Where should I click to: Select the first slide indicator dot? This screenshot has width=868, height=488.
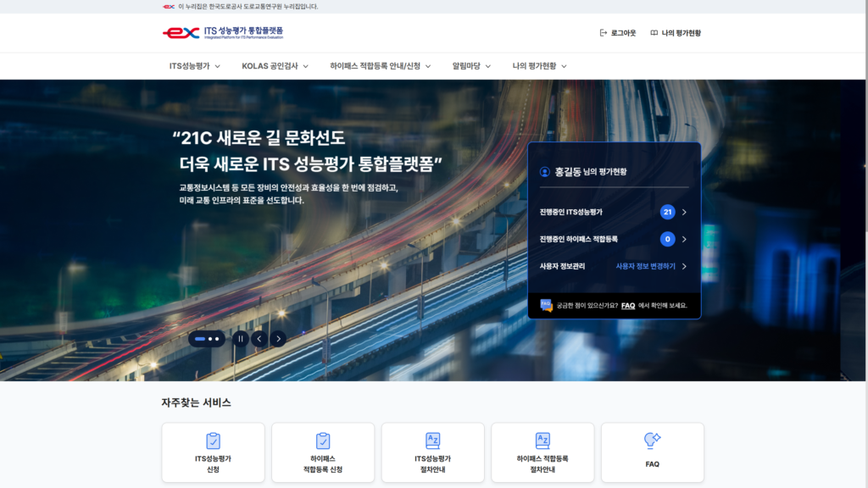pyautogui.click(x=200, y=339)
